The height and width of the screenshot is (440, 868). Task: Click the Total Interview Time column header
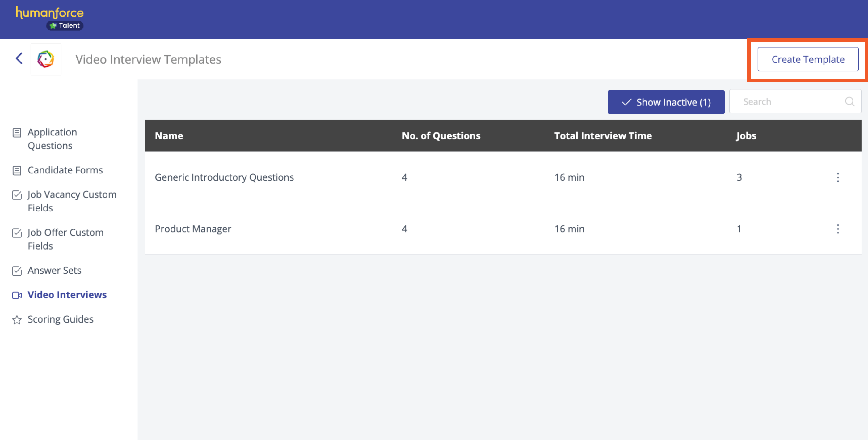[x=603, y=135]
